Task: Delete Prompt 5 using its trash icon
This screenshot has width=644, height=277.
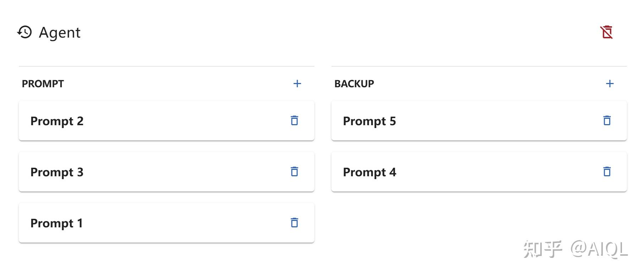Action: pyautogui.click(x=607, y=121)
